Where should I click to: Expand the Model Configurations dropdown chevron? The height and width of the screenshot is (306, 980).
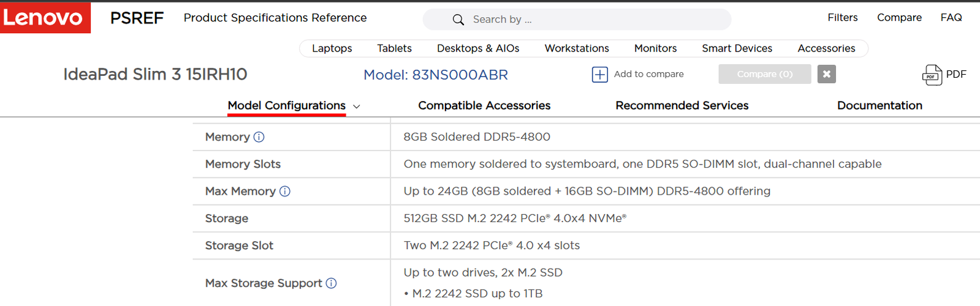(357, 106)
